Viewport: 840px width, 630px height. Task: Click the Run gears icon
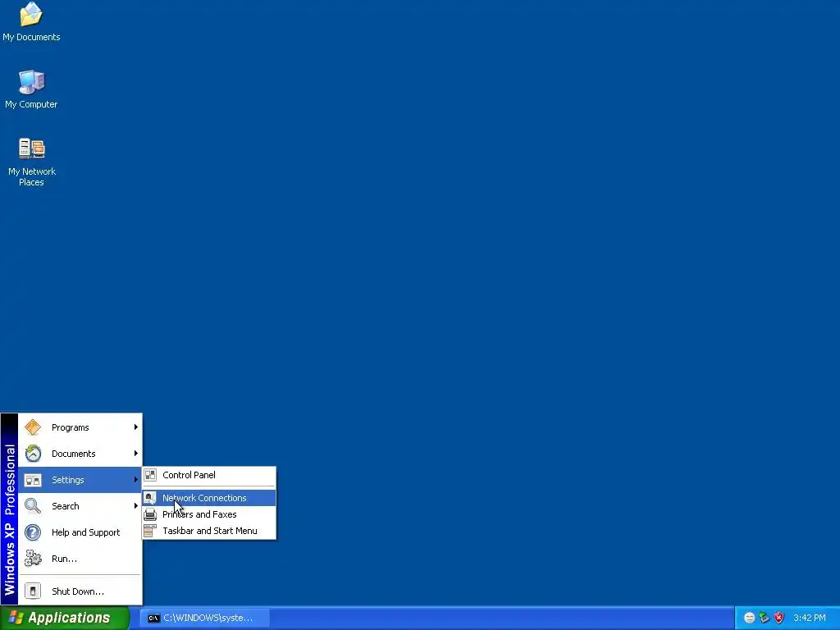[33, 558]
